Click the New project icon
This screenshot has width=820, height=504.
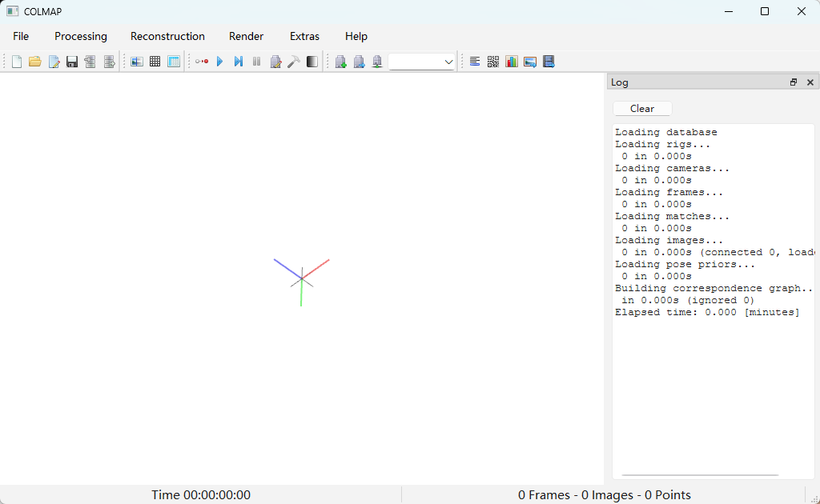[17, 62]
